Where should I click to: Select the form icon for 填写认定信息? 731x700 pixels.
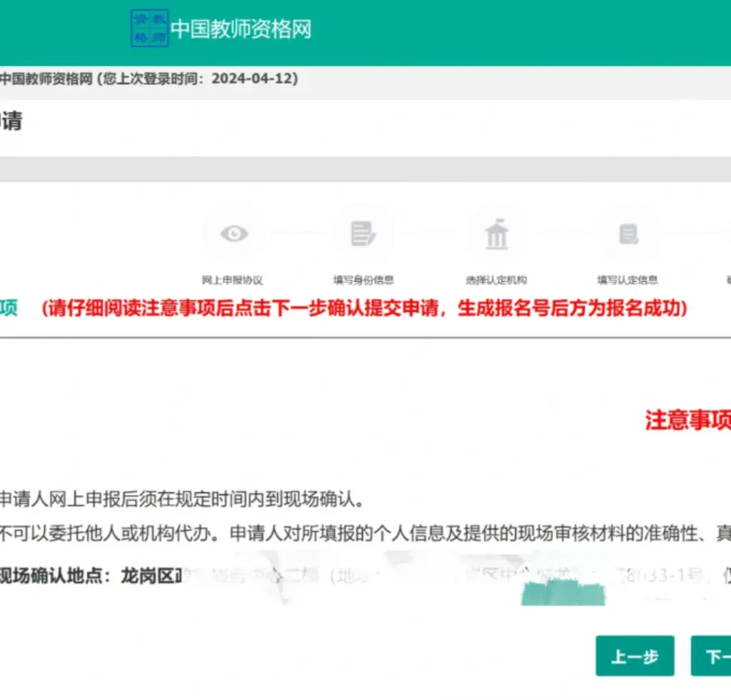coord(628,233)
